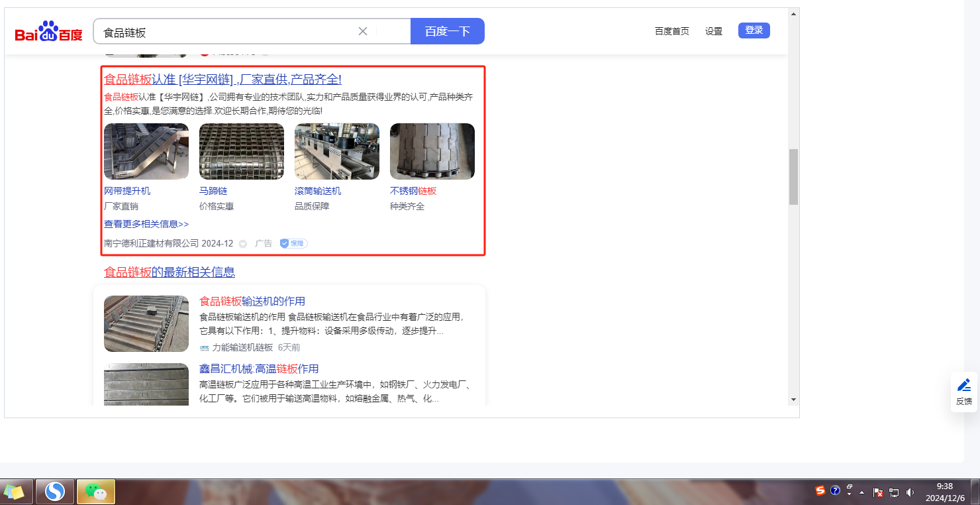Open article 鑫昌汇机械:高温链板作用
Image resolution: width=980 pixels, height=505 pixels.
259,369
